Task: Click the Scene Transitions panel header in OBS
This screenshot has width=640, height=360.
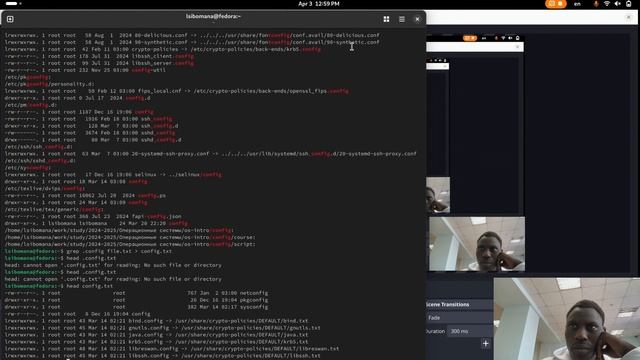Action: coord(459,304)
